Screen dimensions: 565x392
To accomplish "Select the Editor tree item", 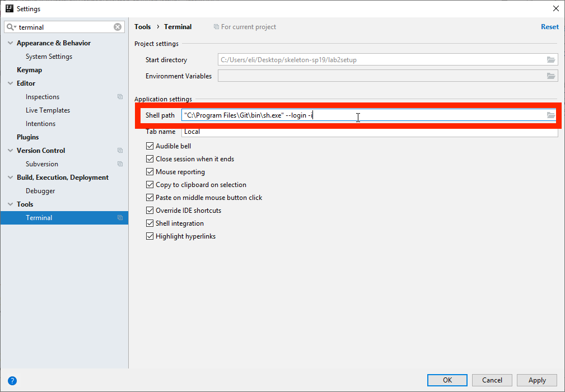I will (x=26, y=83).
